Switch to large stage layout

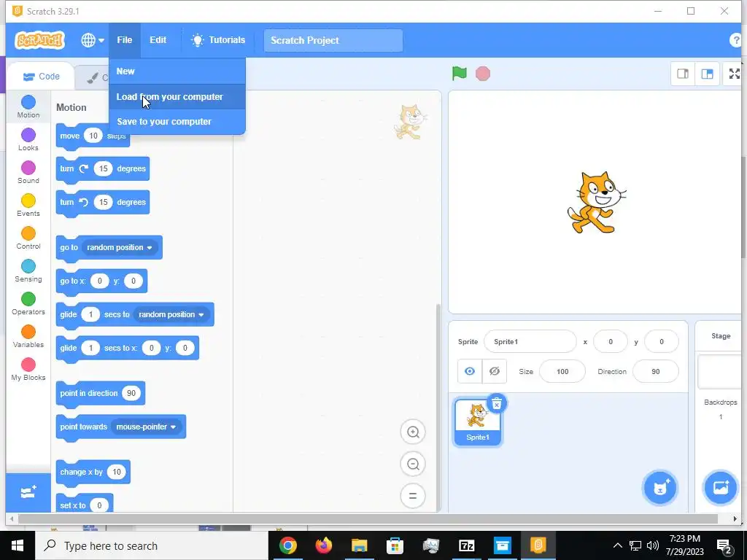(x=707, y=74)
